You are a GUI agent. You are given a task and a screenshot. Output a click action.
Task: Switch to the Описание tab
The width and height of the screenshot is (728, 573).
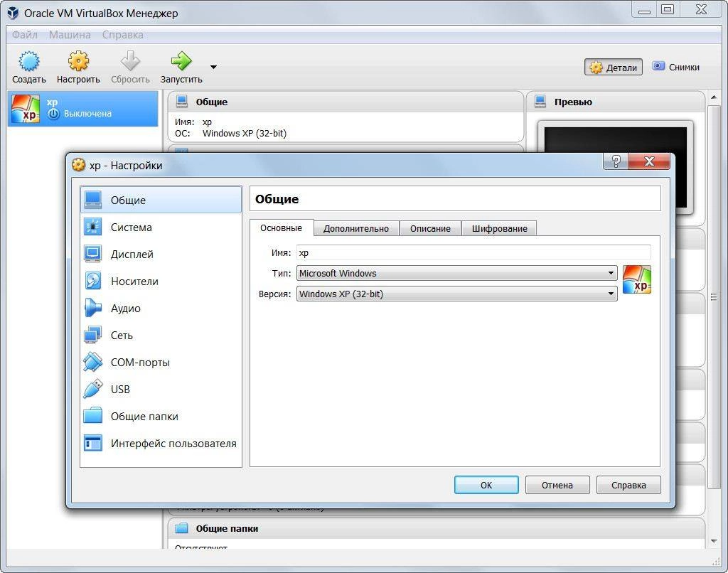pos(430,228)
